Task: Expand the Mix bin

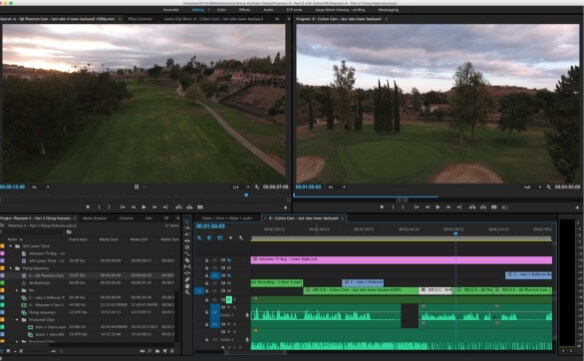Action: [x=17, y=290]
